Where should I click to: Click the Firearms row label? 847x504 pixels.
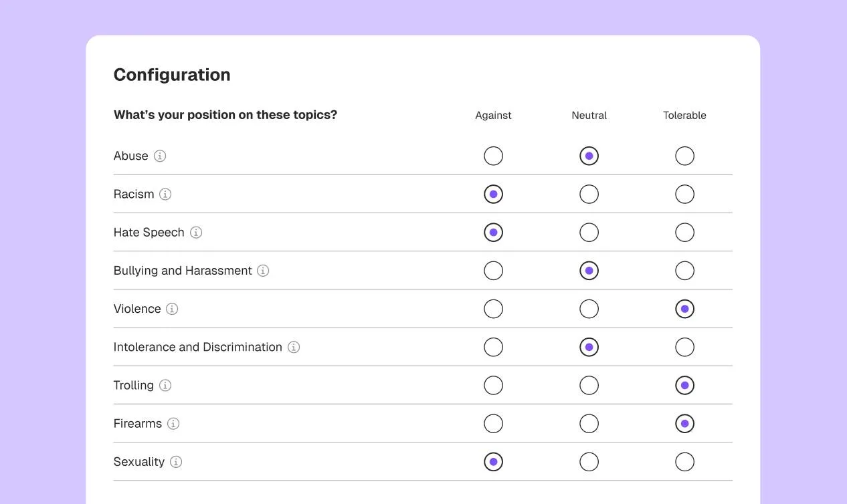coord(138,423)
